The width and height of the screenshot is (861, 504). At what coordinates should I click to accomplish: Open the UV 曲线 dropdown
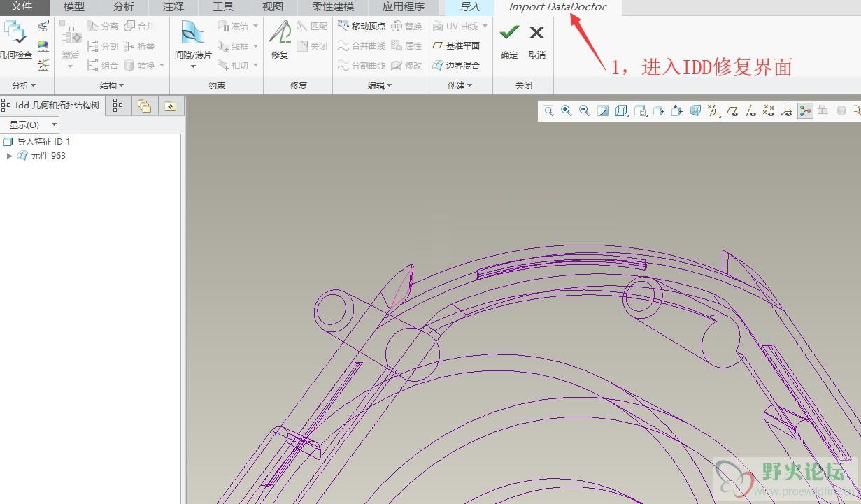(x=485, y=27)
